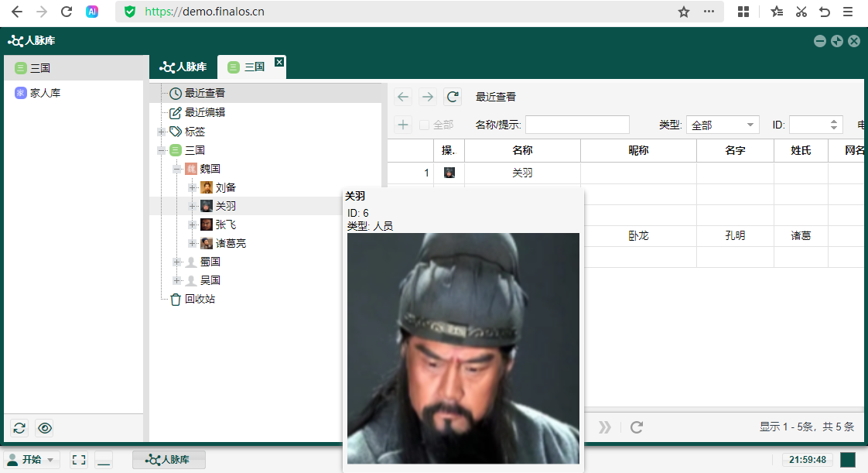Screen dimensions: 868x473
Task: Click the green square beside the clock
Action: (848, 460)
